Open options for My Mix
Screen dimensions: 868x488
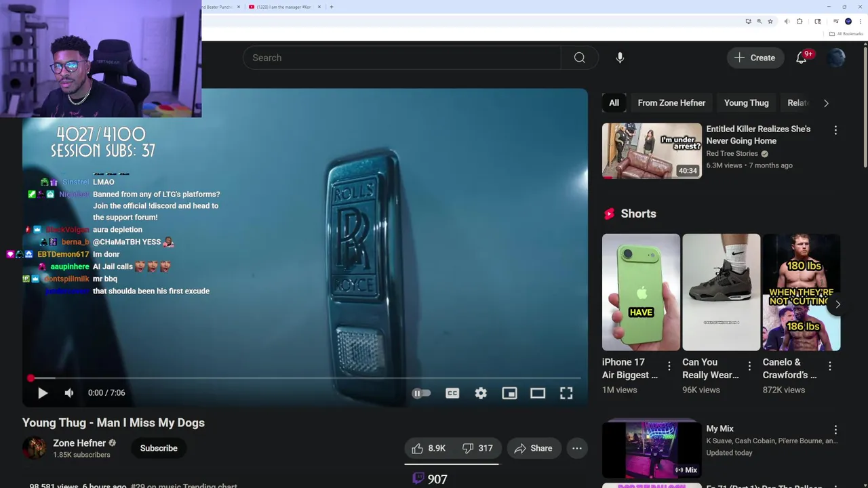click(x=835, y=430)
